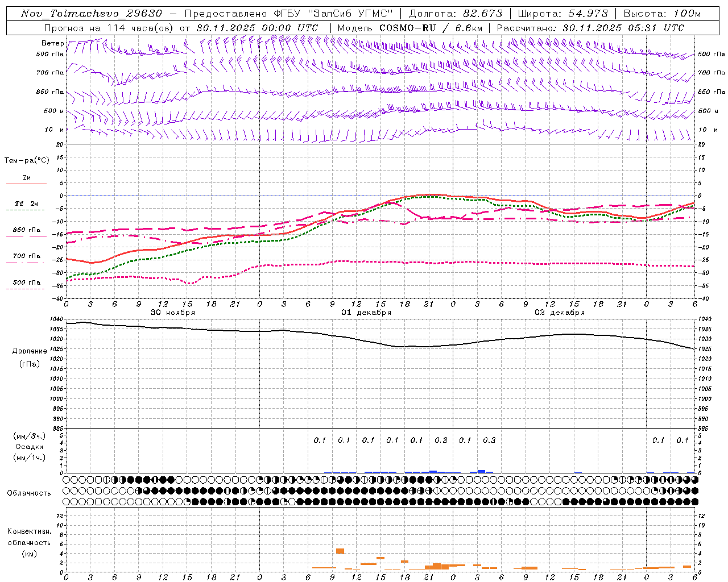Click the Ветер panel label
The image size is (728, 582).
click(53, 43)
